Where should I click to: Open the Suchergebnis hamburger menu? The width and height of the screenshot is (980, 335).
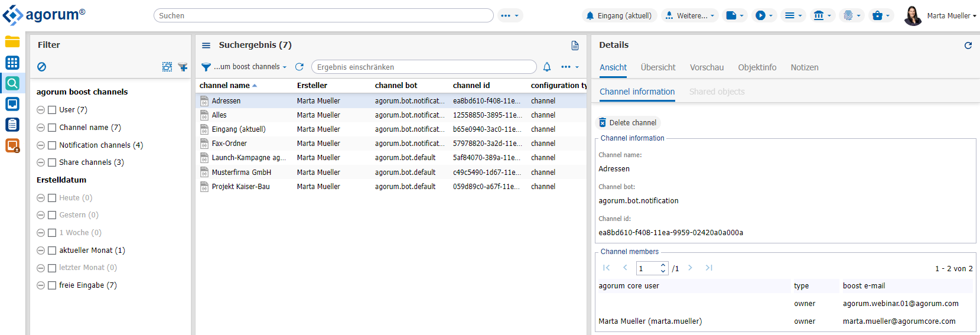[206, 45]
